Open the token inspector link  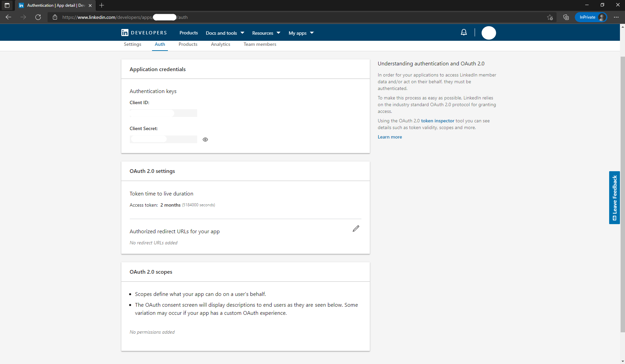tap(438, 121)
